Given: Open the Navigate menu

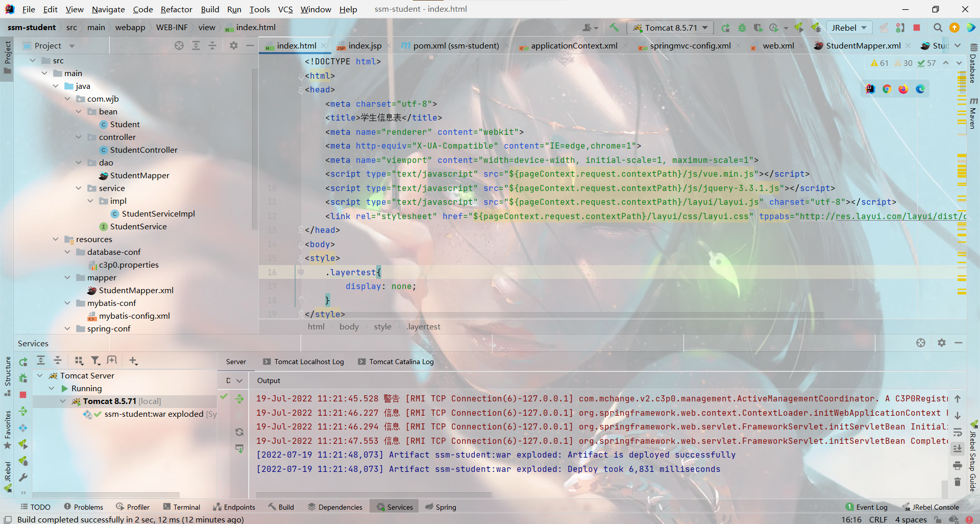Looking at the screenshot, I should pos(108,9).
